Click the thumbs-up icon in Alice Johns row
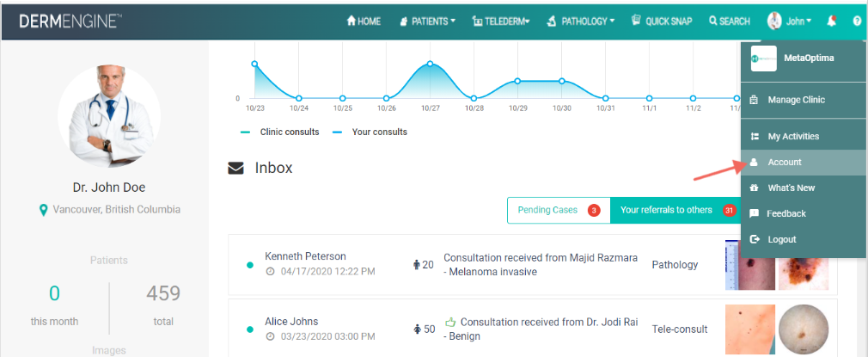This screenshot has height=357, width=868. 450,322
